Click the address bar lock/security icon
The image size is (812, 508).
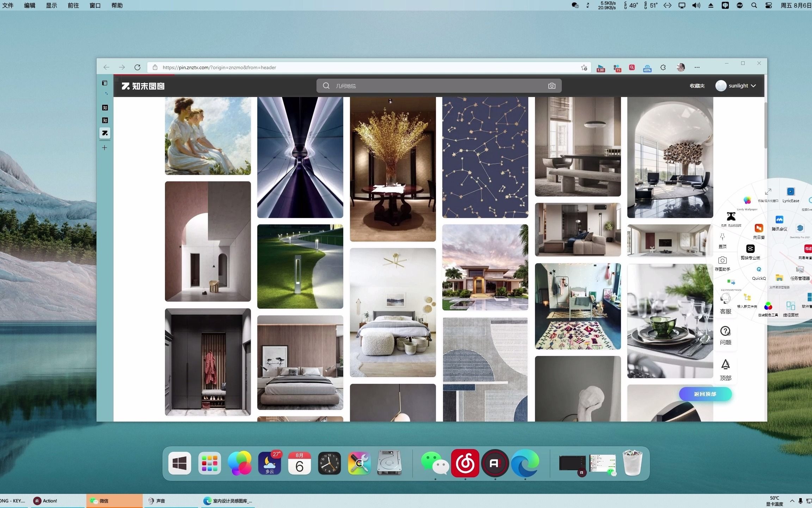coord(154,67)
